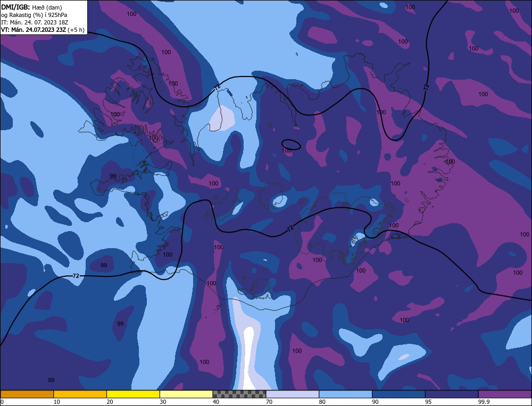Viewport: 532px width, 406px height.
Task: Select the 'og Rakastig (%) í 925hPa' line
Action: [x=34, y=14]
